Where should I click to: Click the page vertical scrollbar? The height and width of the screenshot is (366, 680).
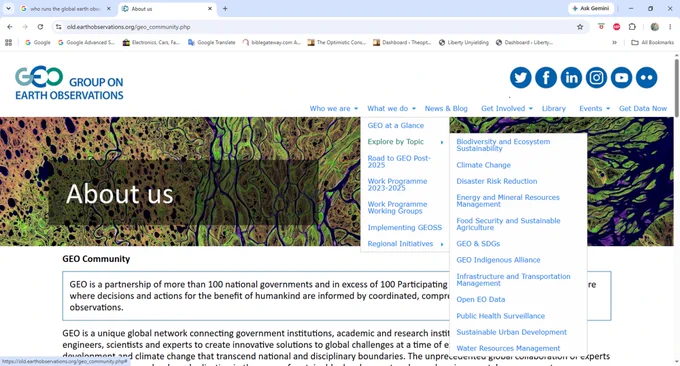pos(677,87)
